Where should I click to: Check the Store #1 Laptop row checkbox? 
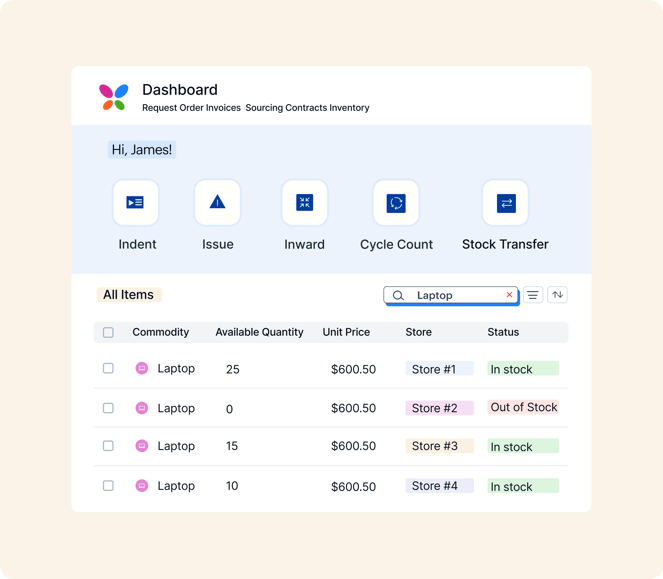pyautogui.click(x=108, y=368)
